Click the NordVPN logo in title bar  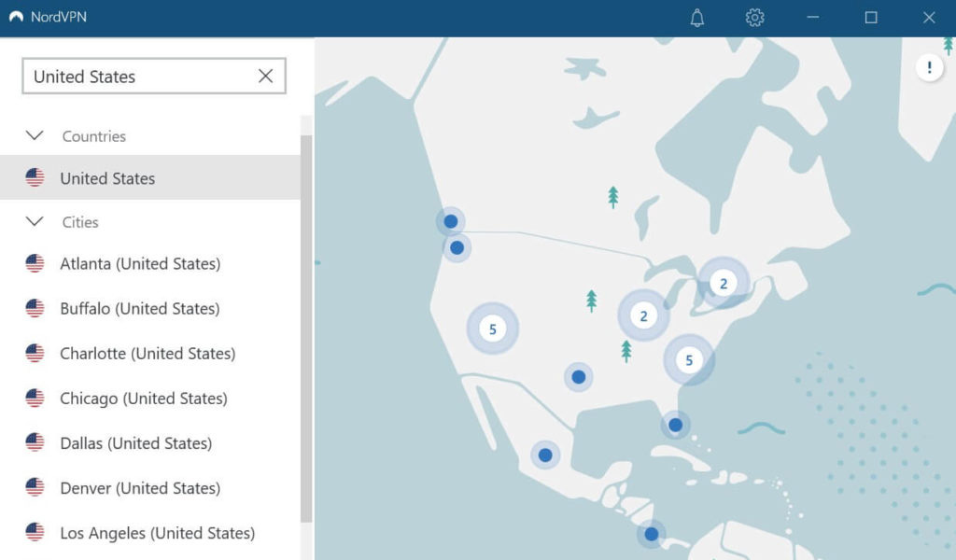(17, 17)
